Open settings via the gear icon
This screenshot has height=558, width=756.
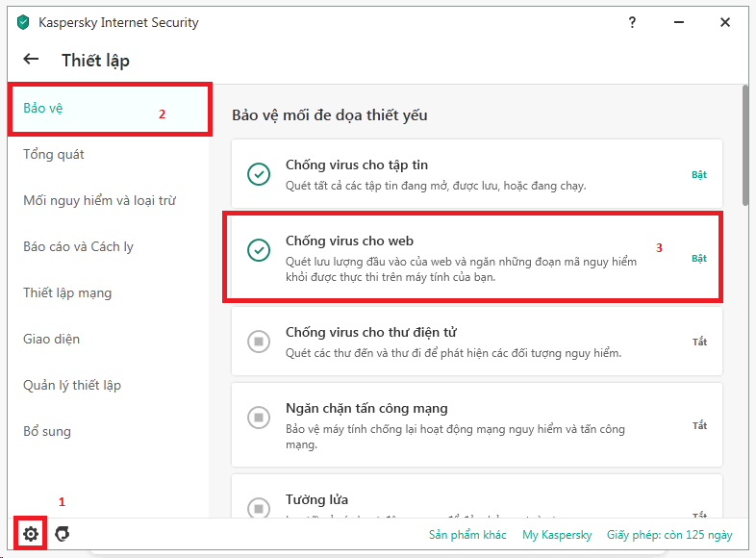pyautogui.click(x=31, y=534)
